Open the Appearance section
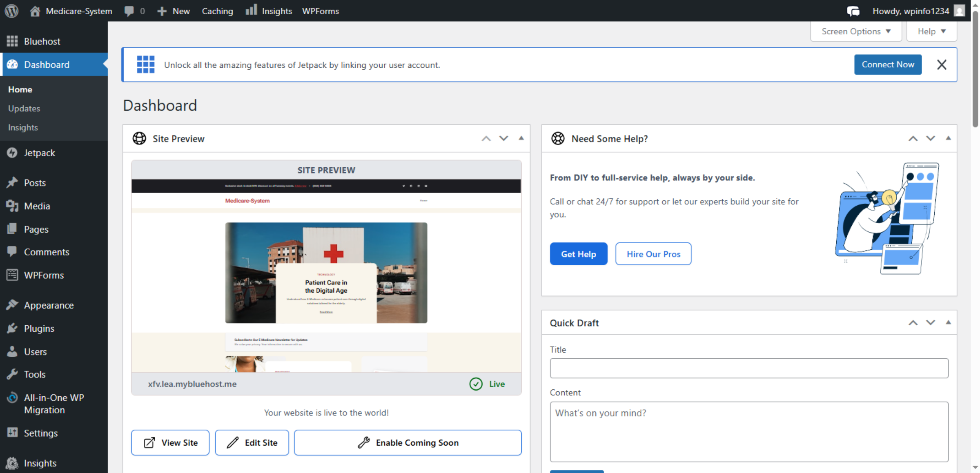 coord(48,305)
